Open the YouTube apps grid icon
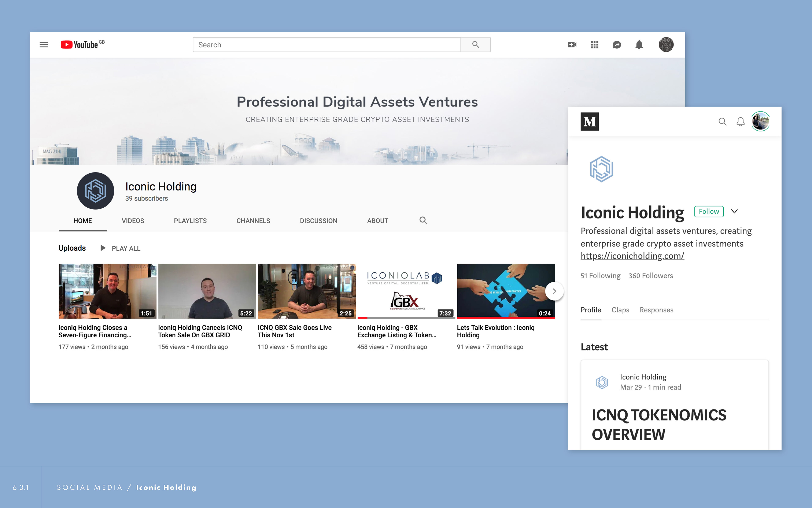The image size is (812, 508). click(x=595, y=45)
